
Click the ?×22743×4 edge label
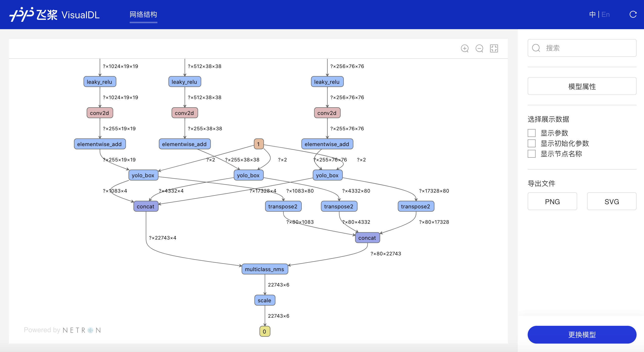coord(163,238)
